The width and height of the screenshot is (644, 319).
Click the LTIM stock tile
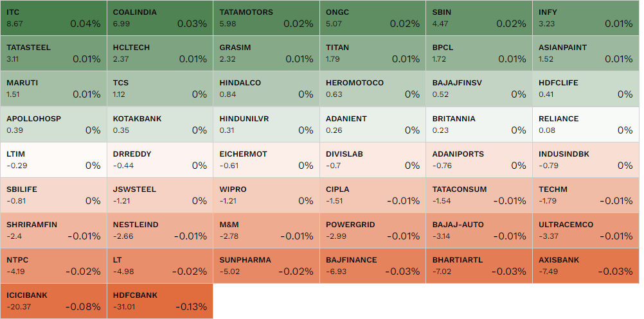tap(53, 160)
